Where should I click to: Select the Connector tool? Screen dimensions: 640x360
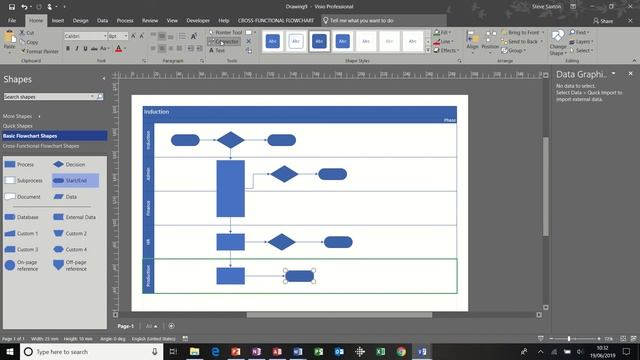(224, 42)
